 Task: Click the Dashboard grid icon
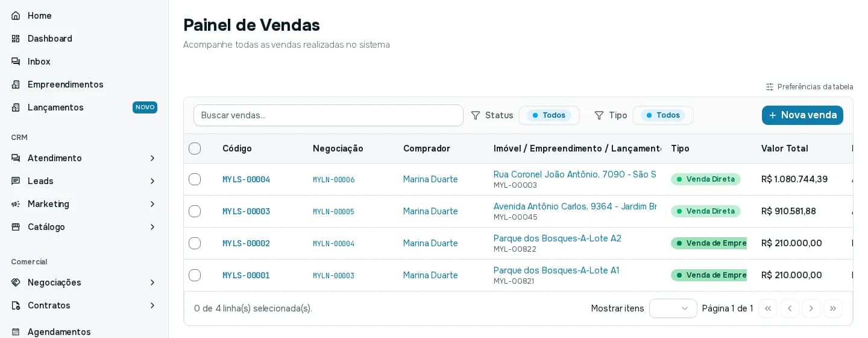16,39
